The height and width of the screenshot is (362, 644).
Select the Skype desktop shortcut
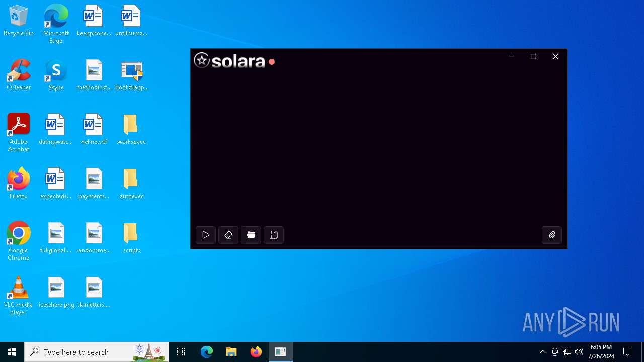(x=56, y=75)
